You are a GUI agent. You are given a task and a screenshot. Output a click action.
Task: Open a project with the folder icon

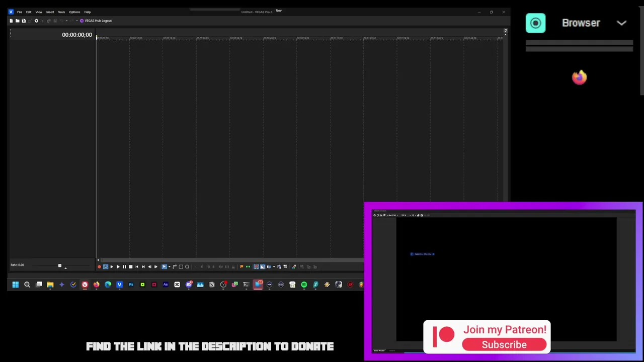[17, 21]
